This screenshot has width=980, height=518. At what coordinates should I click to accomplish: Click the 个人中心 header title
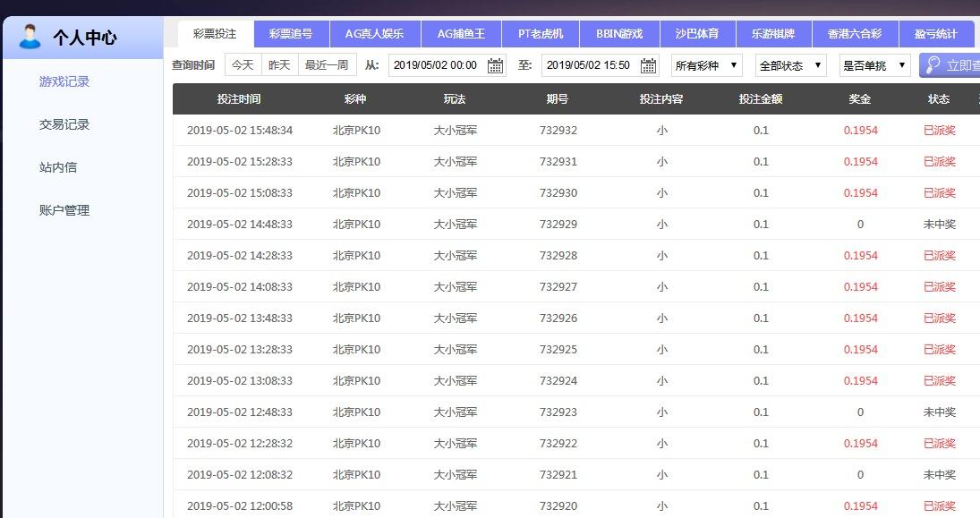84,38
